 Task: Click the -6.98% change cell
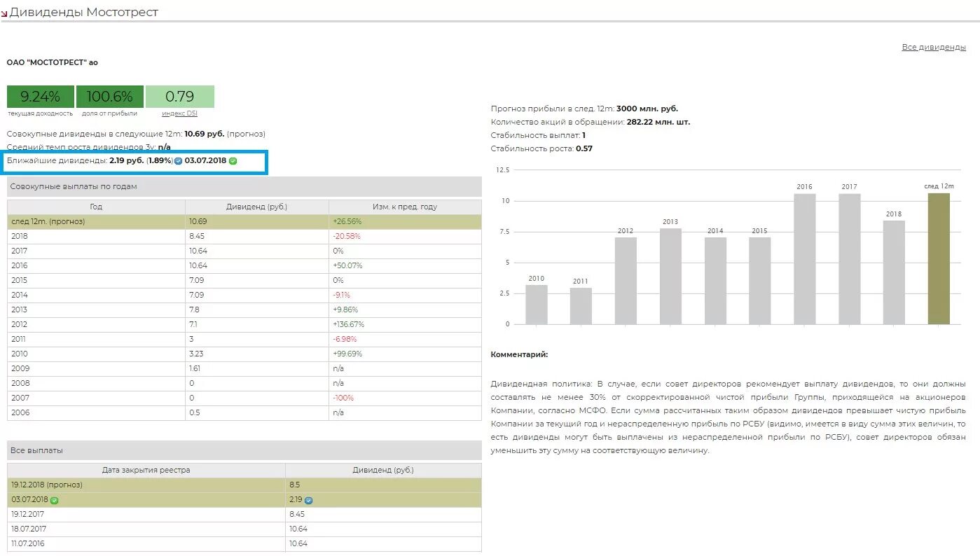tap(405, 339)
